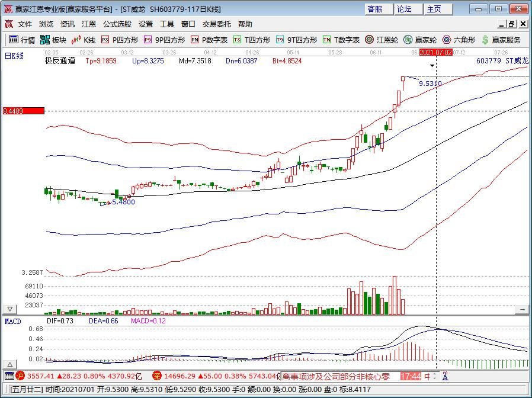Click the 极反通道 indicator name
The height and width of the screenshot is (398, 532).
click(60, 61)
